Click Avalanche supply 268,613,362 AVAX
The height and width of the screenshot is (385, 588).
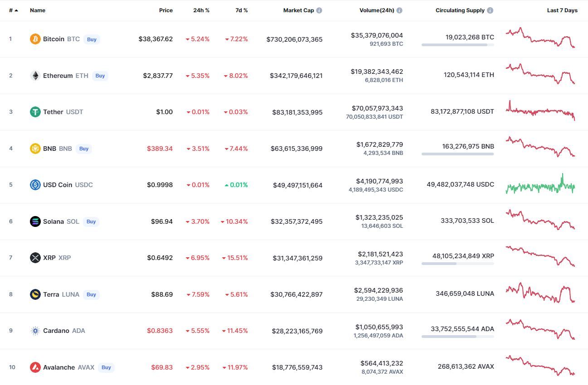coord(466,366)
